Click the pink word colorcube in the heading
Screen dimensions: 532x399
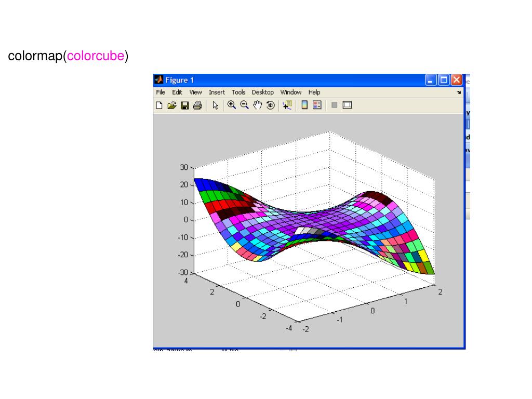96,56
